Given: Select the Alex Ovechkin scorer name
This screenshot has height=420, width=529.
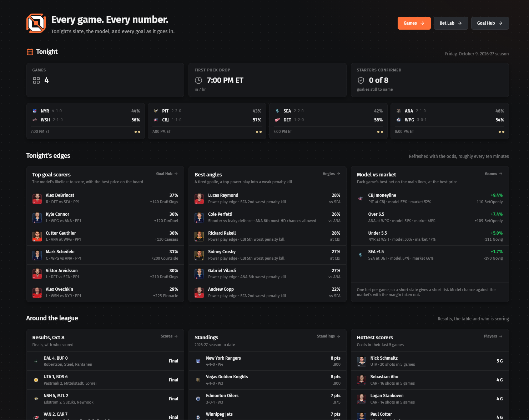Looking at the screenshot, I should (59, 289).
